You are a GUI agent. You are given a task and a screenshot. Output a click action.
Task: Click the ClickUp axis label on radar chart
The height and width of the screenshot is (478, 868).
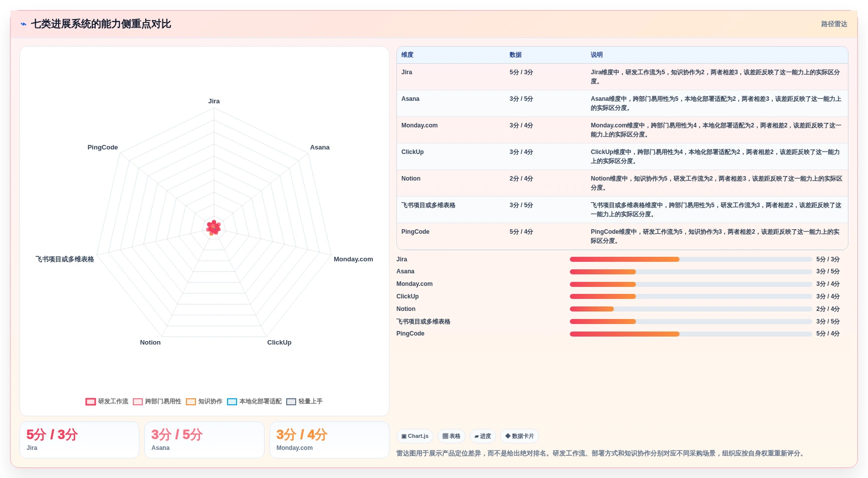pos(279,343)
